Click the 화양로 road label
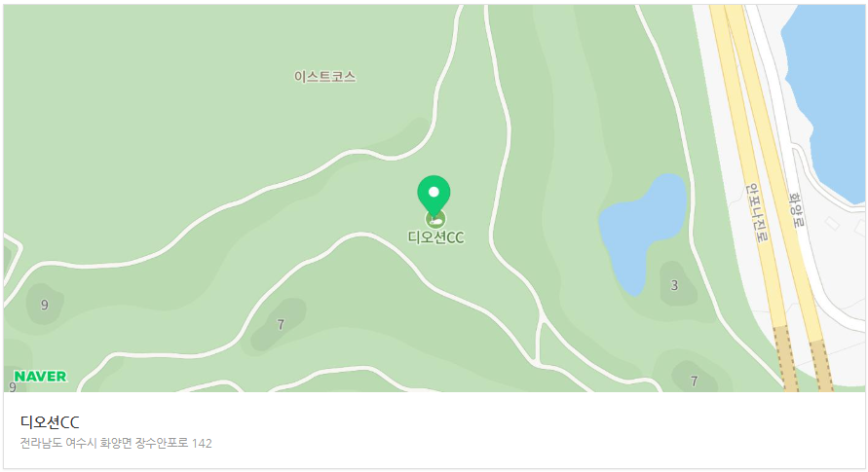This screenshot has width=868, height=472. pyautogui.click(x=797, y=210)
